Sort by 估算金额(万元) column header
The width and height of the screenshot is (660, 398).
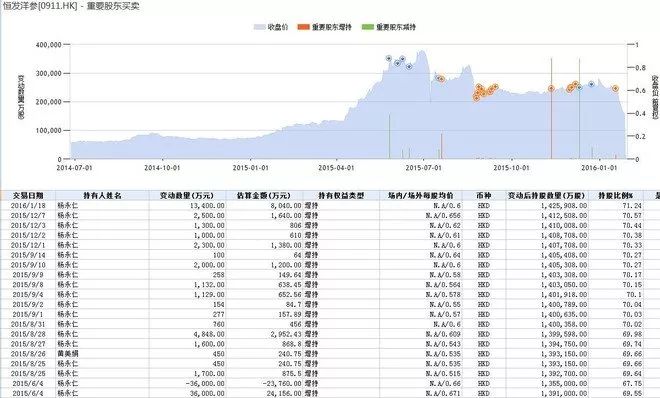tap(264, 196)
